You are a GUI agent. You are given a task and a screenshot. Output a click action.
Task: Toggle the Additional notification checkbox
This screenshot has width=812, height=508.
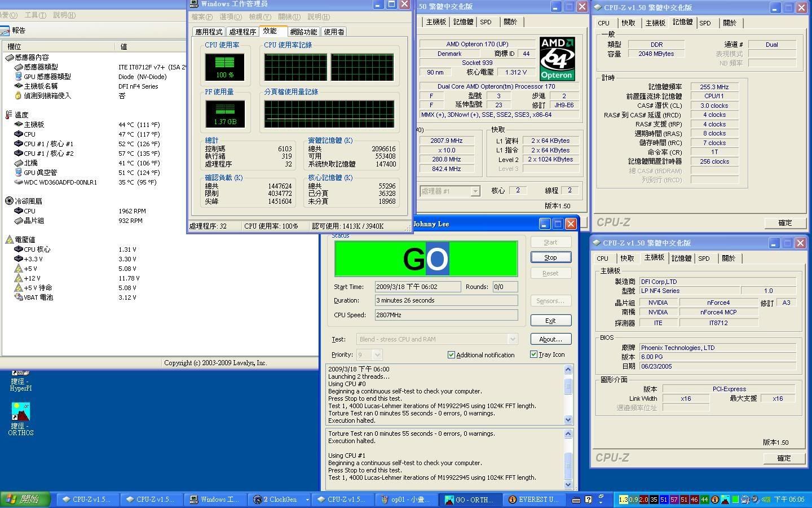click(451, 355)
